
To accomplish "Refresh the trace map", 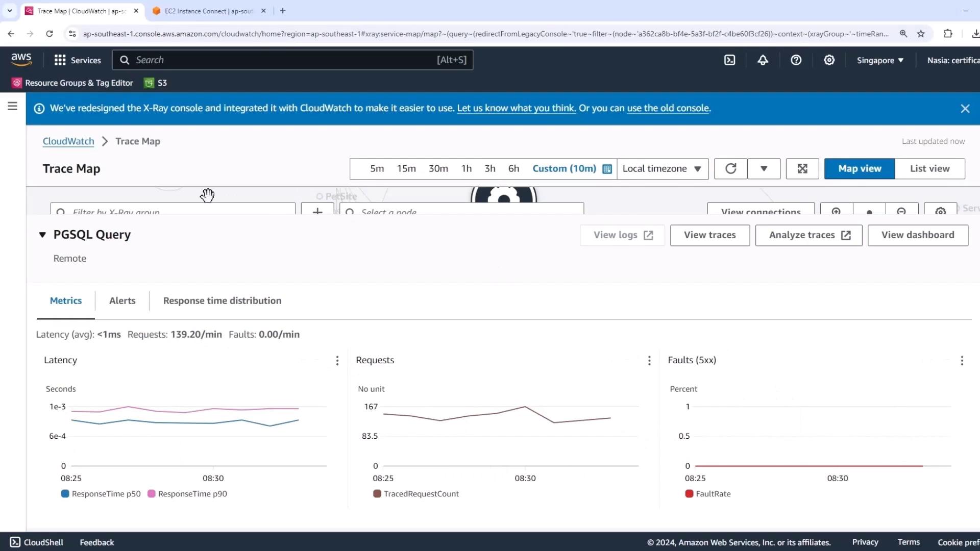I will 730,169.
